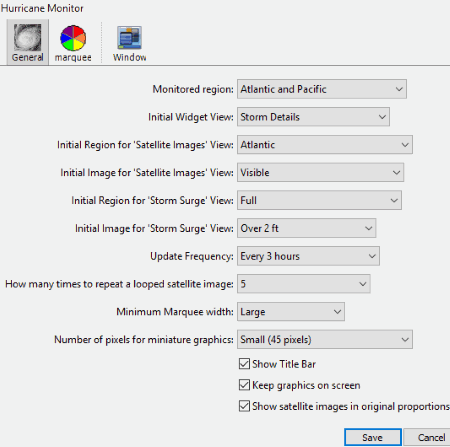This screenshot has width=450, height=447.
Task: Click the Initial Widget View label
Action: pos(191,117)
